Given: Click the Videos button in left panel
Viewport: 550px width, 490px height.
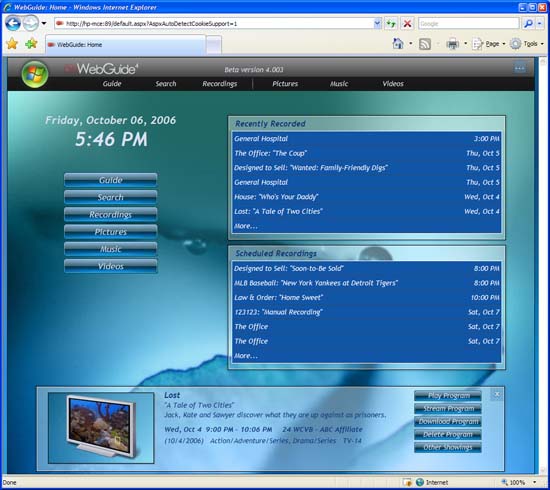Looking at the screenshot, I should pos(110,266).
